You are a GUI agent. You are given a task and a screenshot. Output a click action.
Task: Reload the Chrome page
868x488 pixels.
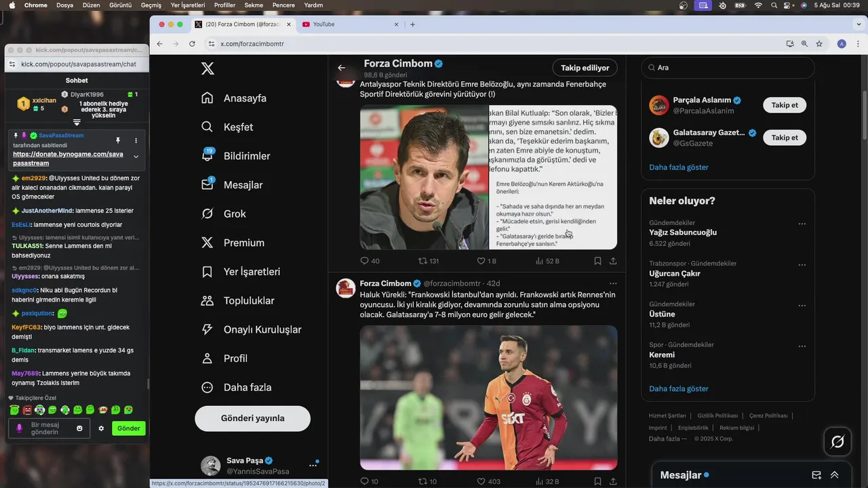192,43
